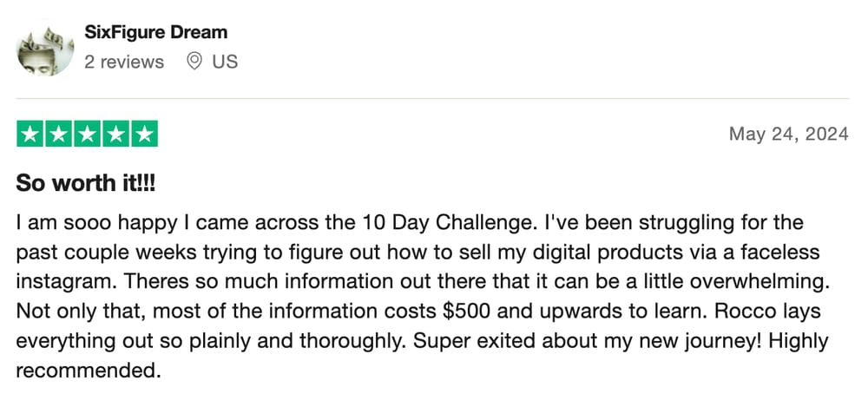The width and height of the screenshot is (868, 394).
Task: Click the divider line under the reviewer info
Action: 432,99
